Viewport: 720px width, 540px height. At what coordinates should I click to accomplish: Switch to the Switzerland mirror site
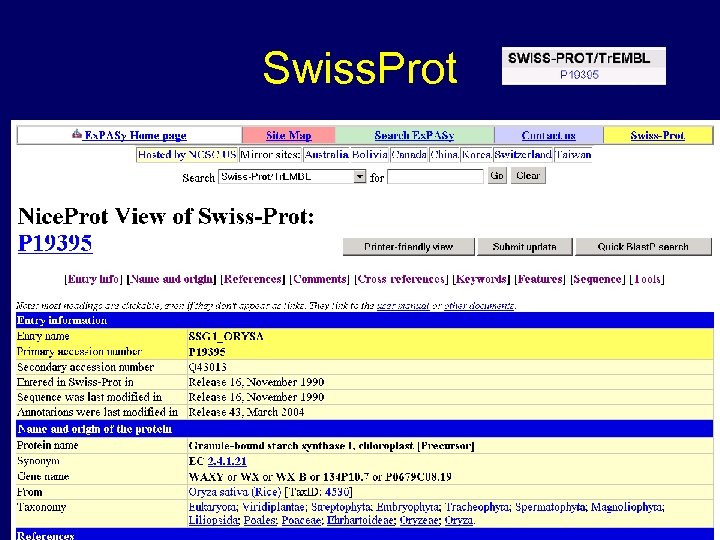click(523, 155)
